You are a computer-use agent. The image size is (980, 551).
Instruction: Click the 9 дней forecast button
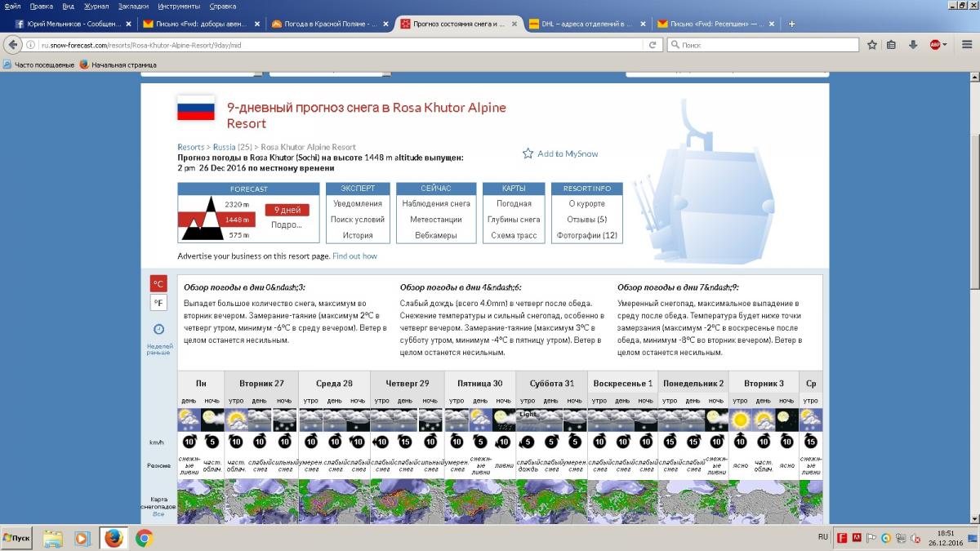(x=287, y=210)
